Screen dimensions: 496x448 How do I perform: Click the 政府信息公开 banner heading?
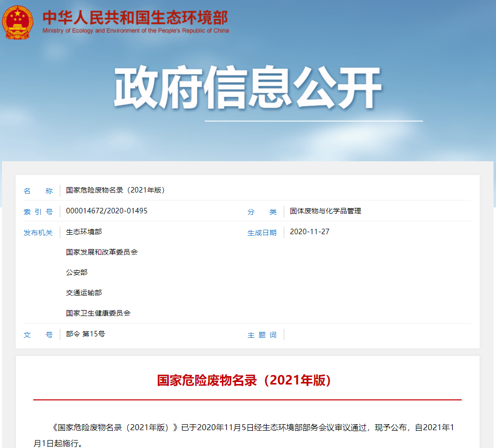coord(248,88)
